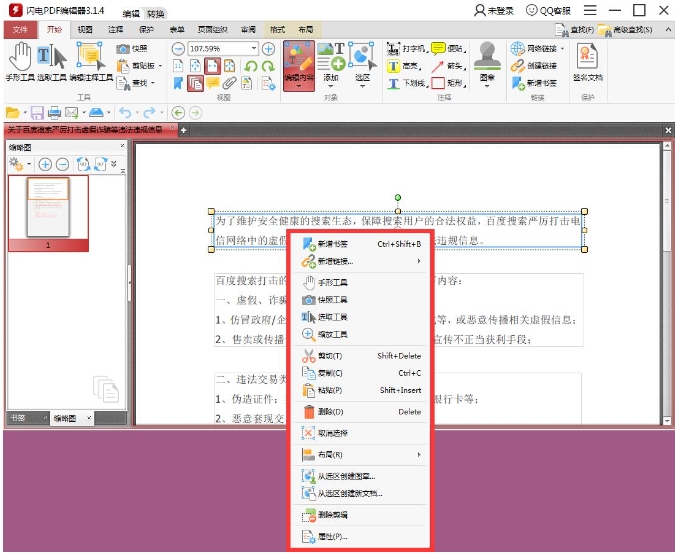Viewport: 675px width, 553px height.
Task: Click the New Bookmark (新增书签) ribbon button
Action: pyautogui.click(x=534, y=83)
